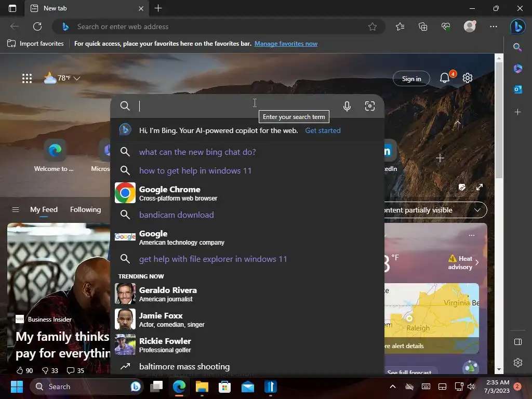The image size is (532, 399).
Task: Open the sidebar settings gear
Action: click(x=518, y=363)
